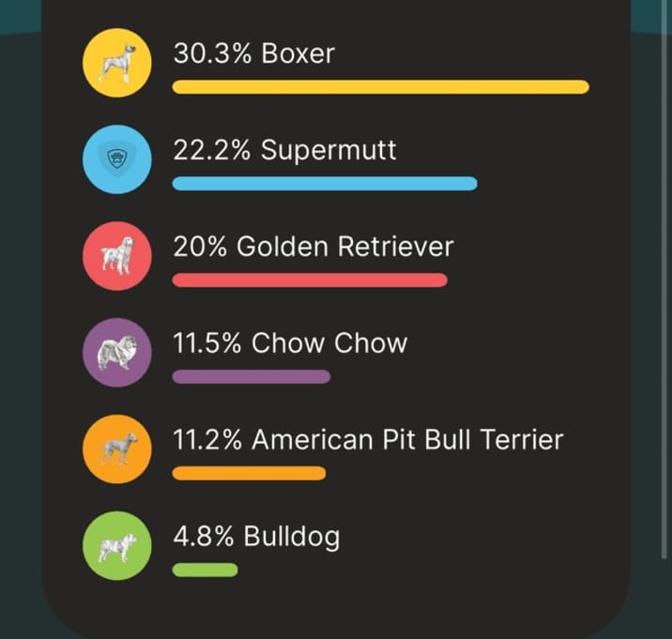
Task: Select the 11.5% Chow Chow text
Action: pyautogui.click(x=290, y=343)
